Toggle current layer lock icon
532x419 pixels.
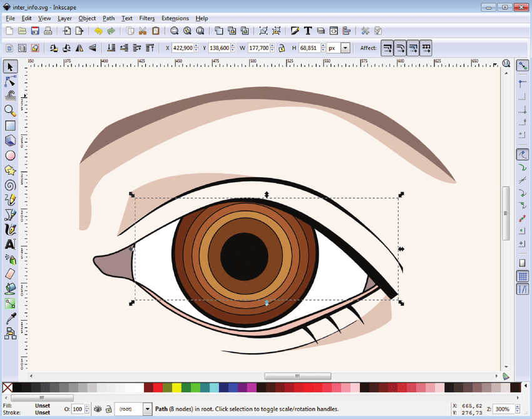(108, 409)
